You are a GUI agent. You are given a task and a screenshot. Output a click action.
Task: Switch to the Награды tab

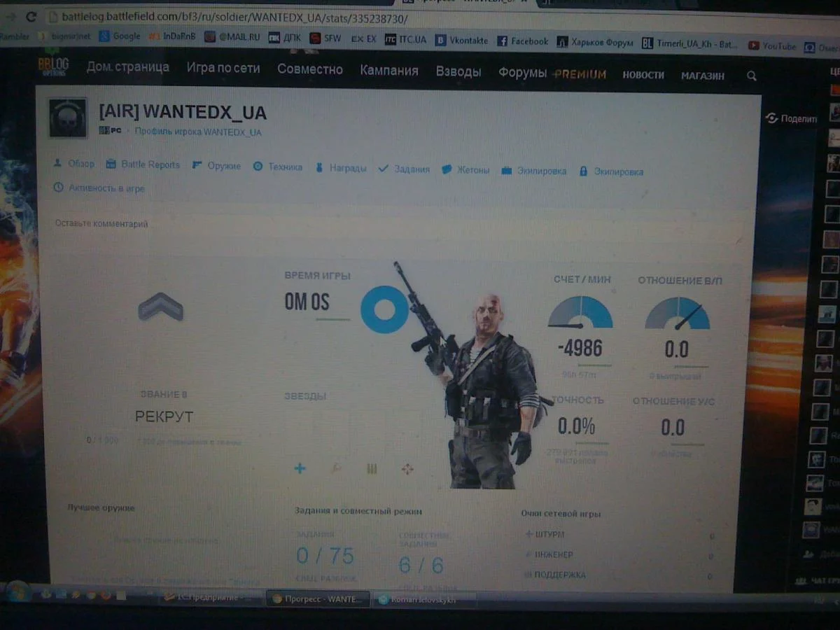(340, 168)
